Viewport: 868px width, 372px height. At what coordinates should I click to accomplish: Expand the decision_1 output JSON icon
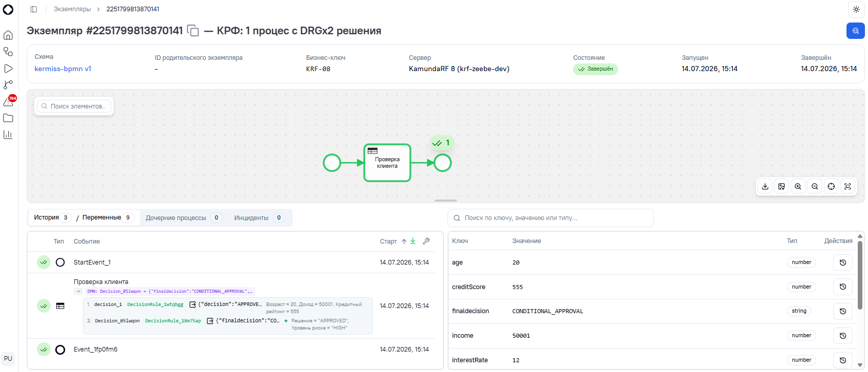(x=193, y=304)
